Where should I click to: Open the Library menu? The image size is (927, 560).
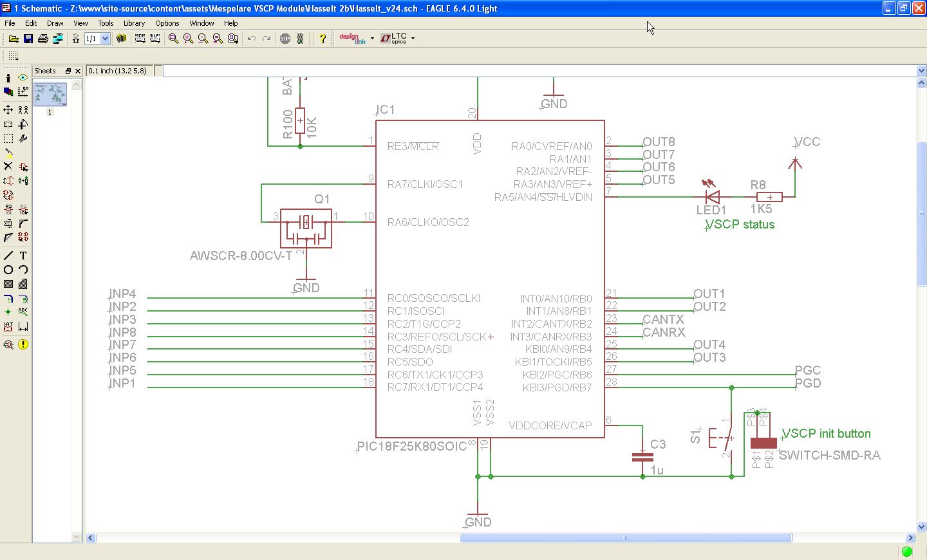tap(134, 23)
